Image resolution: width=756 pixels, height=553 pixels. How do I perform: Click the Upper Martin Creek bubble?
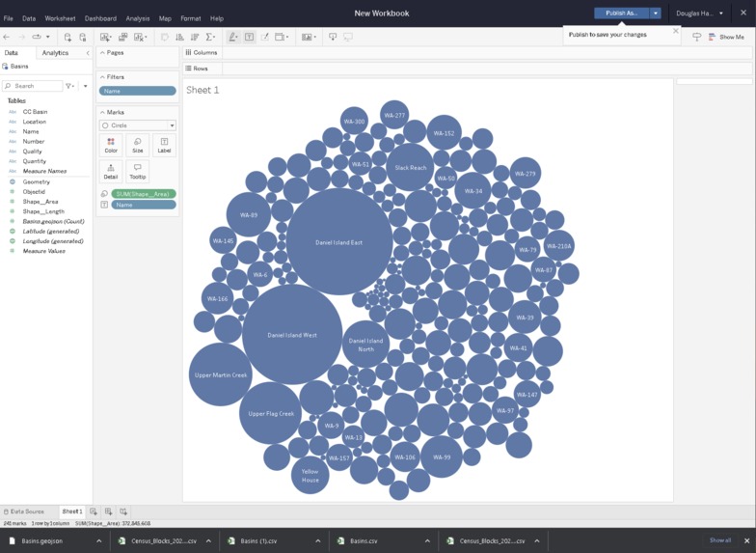tap(220, 374)
